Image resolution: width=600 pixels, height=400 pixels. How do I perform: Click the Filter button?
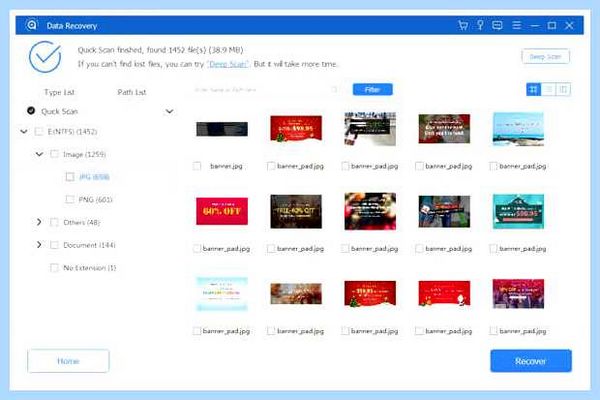click(372, 90)
